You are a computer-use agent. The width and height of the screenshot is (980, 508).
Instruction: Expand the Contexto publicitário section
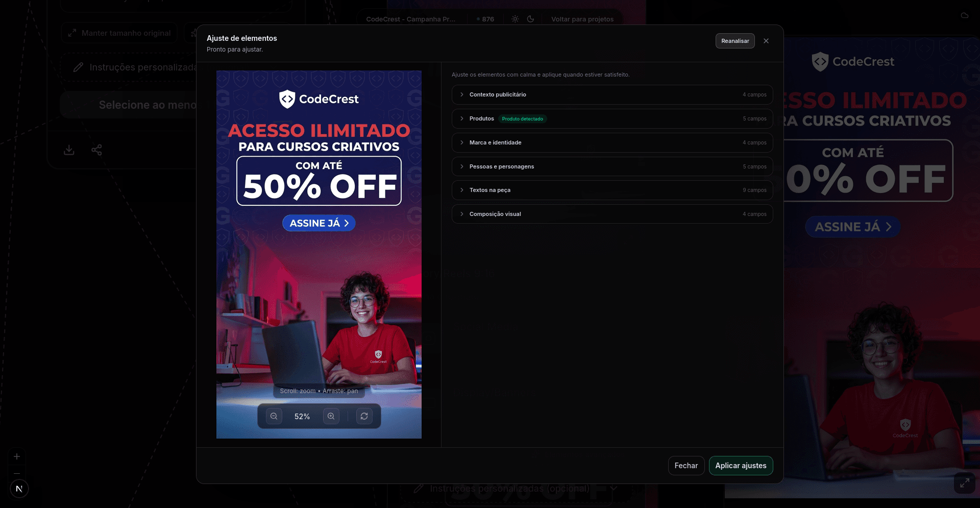click(x=612, y=94)
